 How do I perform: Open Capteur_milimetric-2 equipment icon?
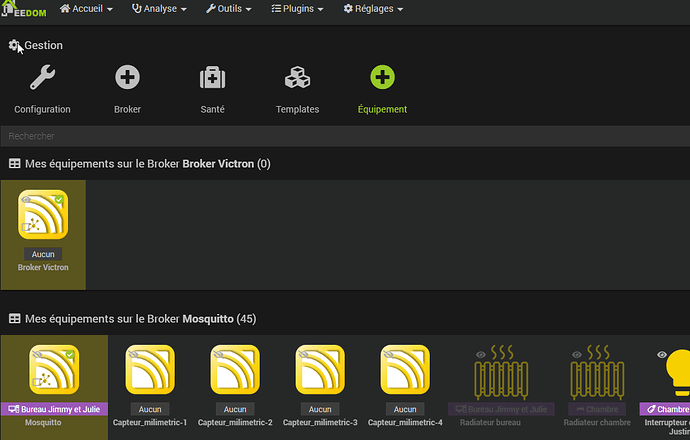235,370
